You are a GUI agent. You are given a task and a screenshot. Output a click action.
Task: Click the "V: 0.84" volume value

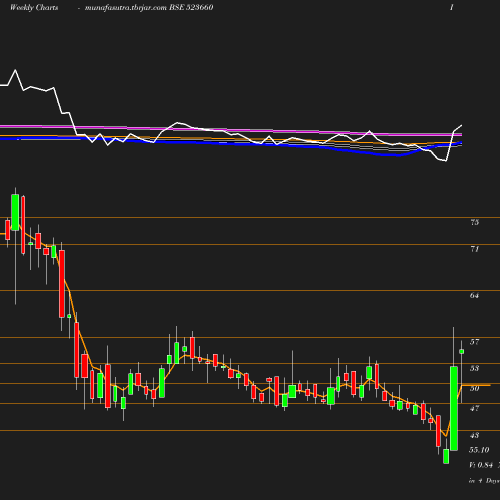[x=481, y=465]
